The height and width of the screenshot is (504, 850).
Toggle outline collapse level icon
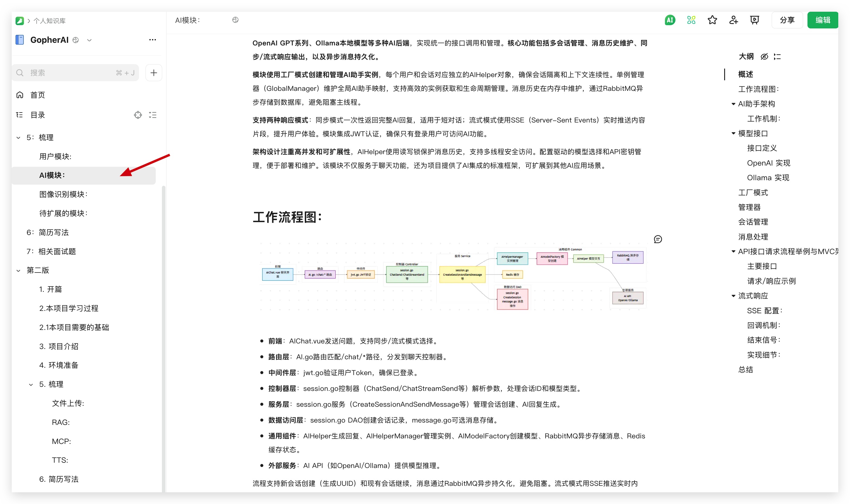pos(777,56)
